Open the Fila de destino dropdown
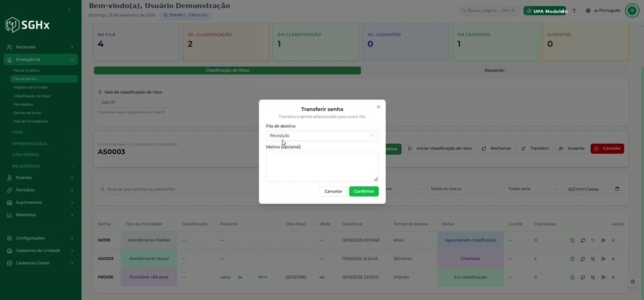Screen dimensions: 644x300 322,136
